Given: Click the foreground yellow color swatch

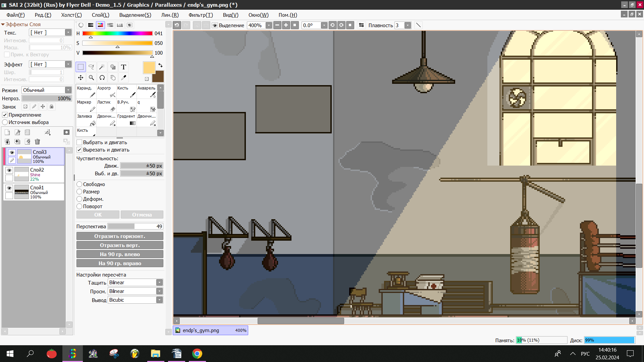Looking at the screenshot, I should 149,68.
